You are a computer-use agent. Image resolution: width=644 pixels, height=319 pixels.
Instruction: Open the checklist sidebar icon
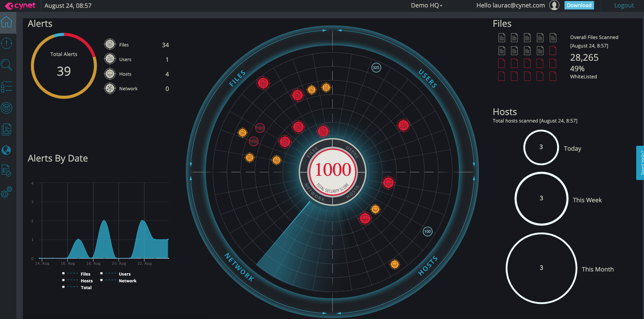coord(6,86)
